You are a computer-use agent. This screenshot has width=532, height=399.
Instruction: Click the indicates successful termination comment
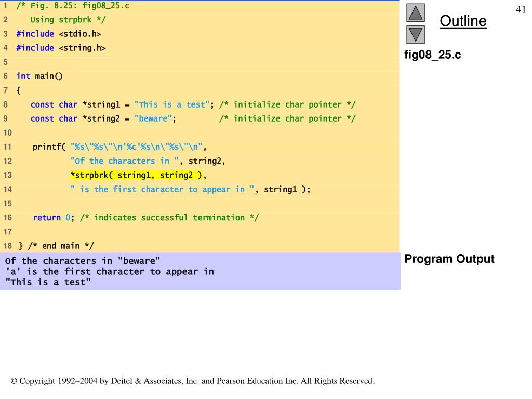coord(169,218)
